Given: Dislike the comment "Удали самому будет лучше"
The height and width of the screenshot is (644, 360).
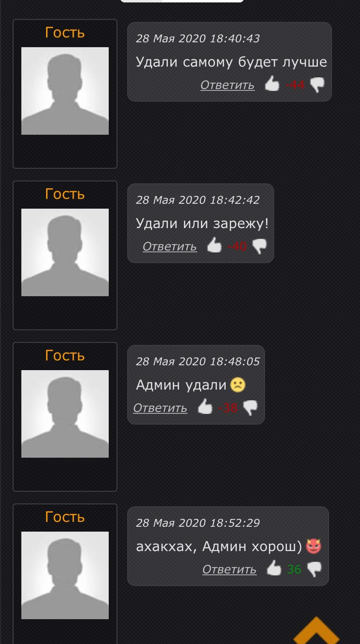Looking at the screenshot, I should [x=317, y=85].
